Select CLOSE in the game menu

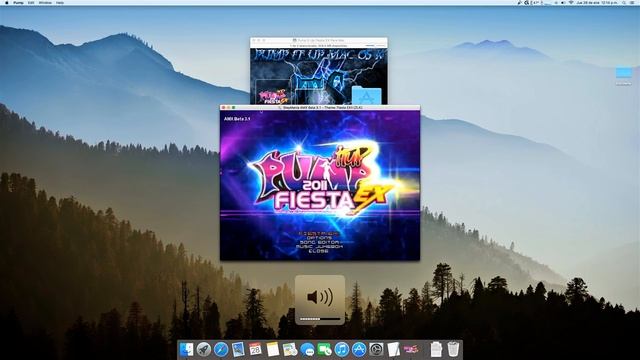pyautogui.click(x=319, y=251)
